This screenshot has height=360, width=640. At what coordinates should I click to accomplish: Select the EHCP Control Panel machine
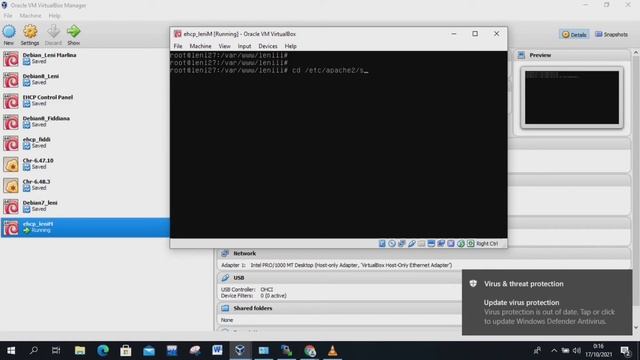(x=85, y=101)
